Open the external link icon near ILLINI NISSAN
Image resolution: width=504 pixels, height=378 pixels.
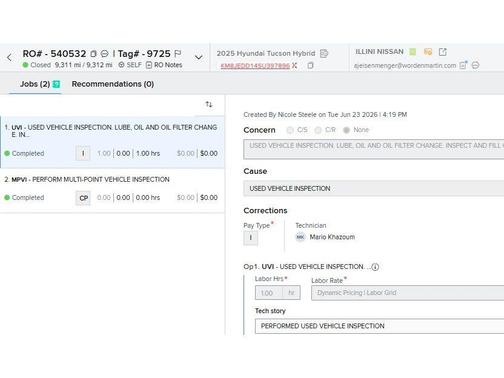point(442,52)
